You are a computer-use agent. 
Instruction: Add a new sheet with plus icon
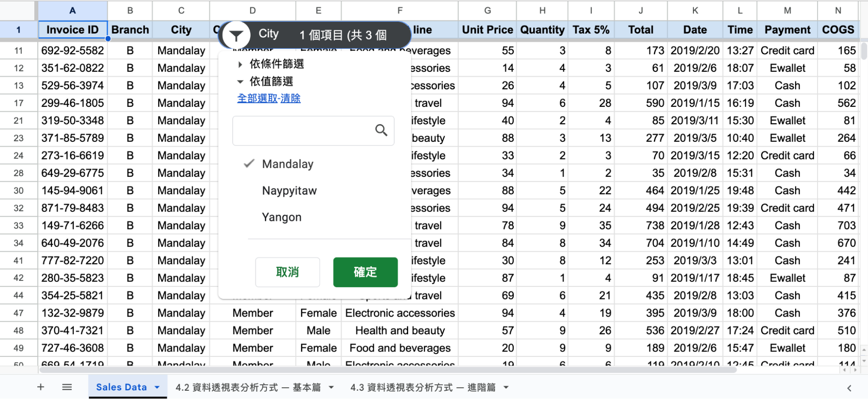[x=41, y=387]
